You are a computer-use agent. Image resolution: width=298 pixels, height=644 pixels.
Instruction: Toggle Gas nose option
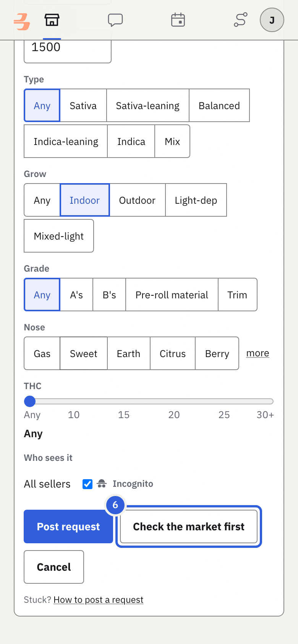[x=42, y=354]
